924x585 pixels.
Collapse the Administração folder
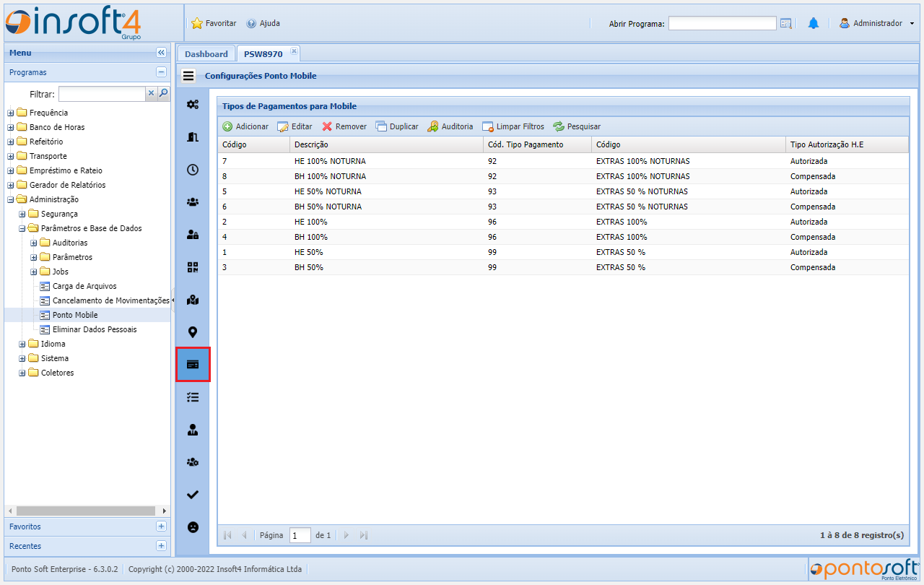[x=11, y=200]
